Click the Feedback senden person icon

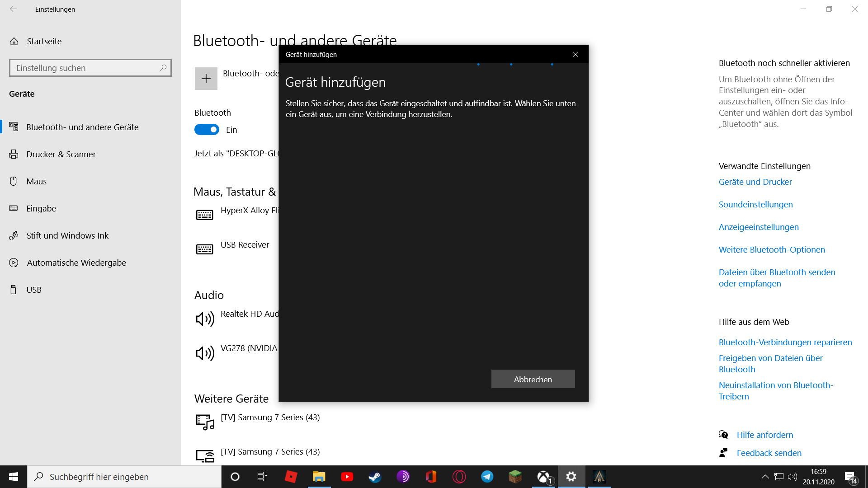click(723, 453)
